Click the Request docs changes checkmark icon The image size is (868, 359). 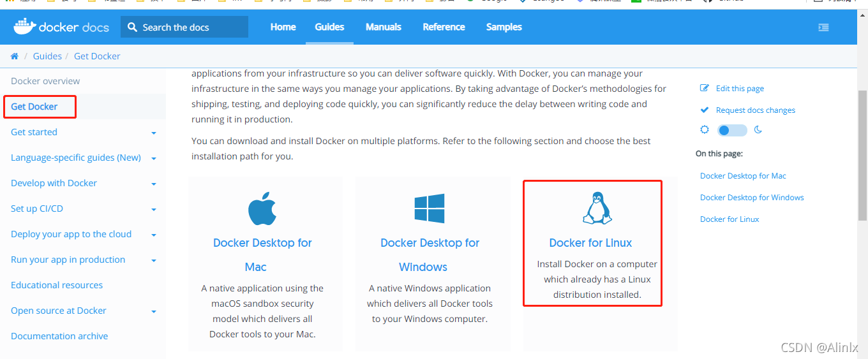(x=705, y=110)
